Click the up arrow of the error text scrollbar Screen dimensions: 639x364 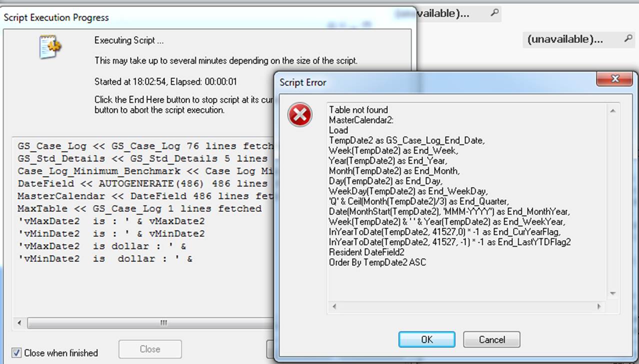[613, 110]
